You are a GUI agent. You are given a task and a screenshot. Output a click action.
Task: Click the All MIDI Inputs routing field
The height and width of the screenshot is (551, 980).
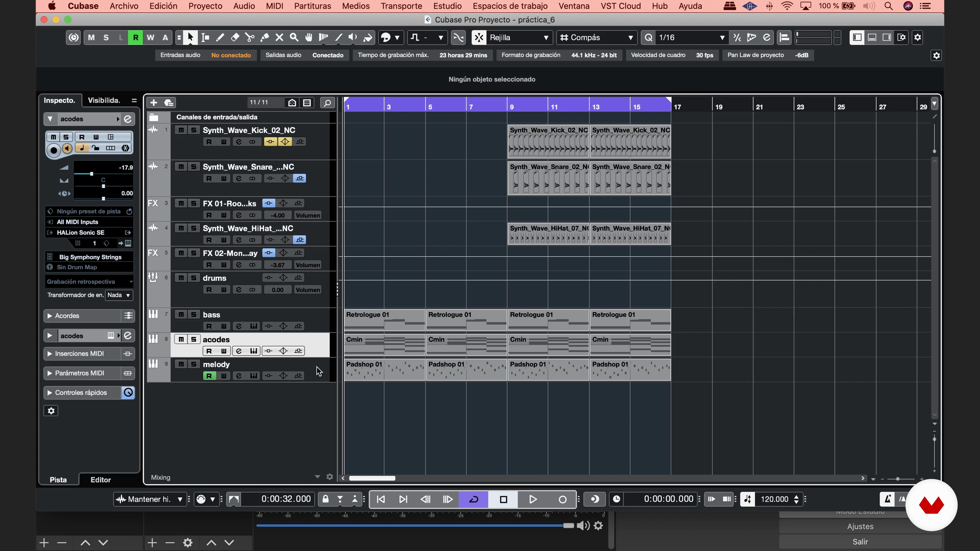point(89,222)
